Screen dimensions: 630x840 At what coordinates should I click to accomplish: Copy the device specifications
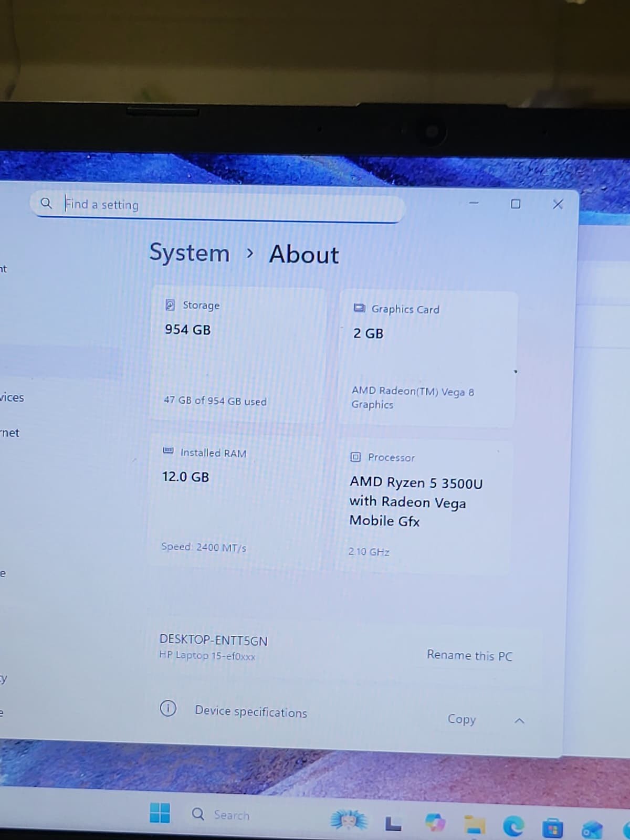click(x=461, y=719)
